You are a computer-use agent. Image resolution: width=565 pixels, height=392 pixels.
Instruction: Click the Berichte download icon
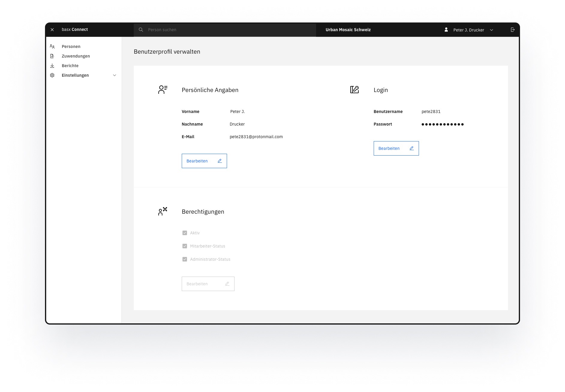tap(52, 66)
